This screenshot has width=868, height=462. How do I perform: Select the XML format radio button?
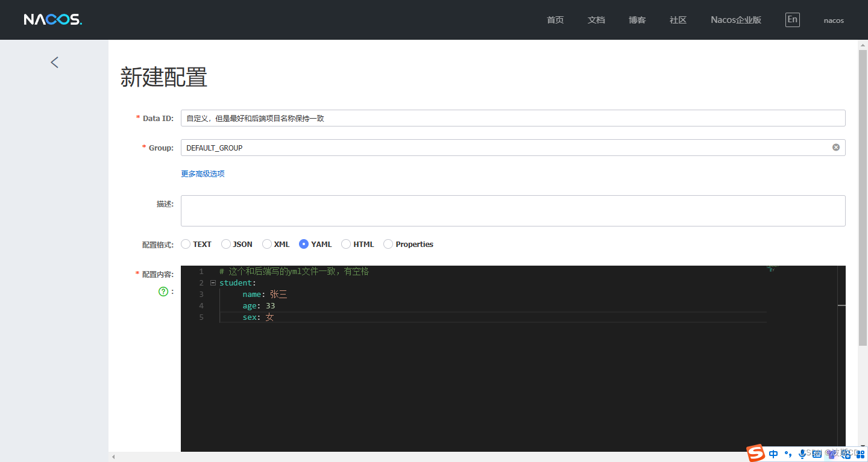(267, 244)
